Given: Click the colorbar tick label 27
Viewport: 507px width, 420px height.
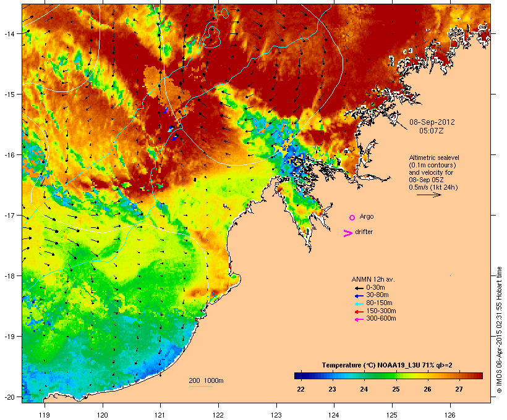Looking at the screenshot, I should click(x=459, y=389).
